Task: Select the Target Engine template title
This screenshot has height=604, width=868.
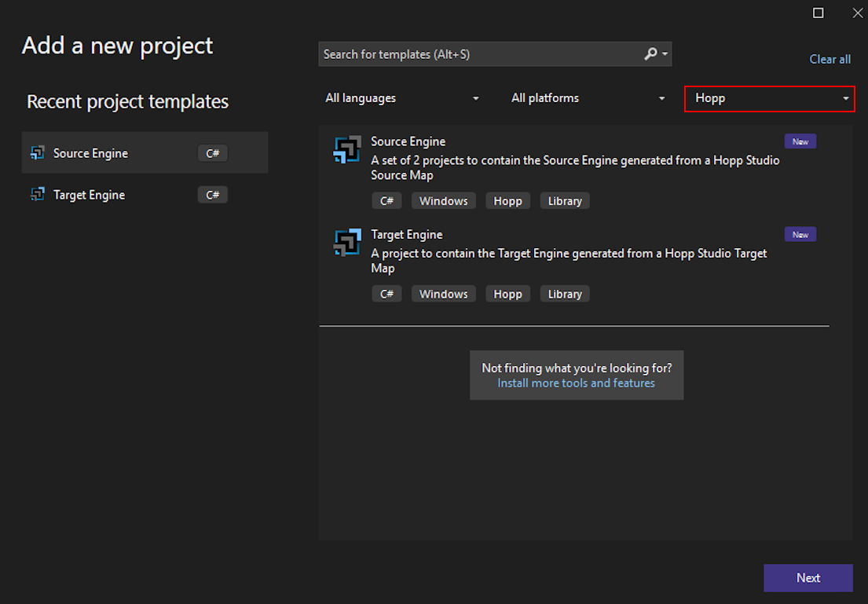Action: click(407, 235)
